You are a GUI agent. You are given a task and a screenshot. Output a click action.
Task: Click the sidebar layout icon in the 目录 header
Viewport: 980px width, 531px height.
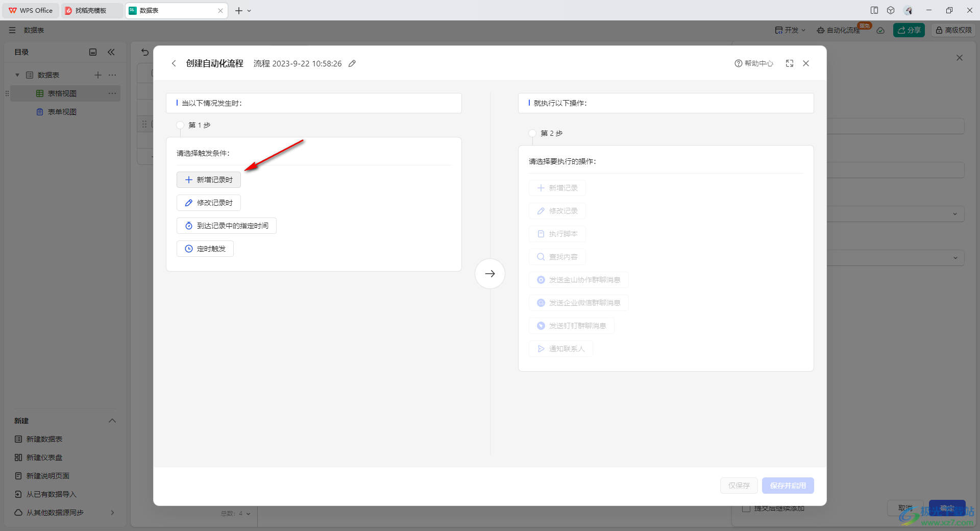[x=93, y=52]
